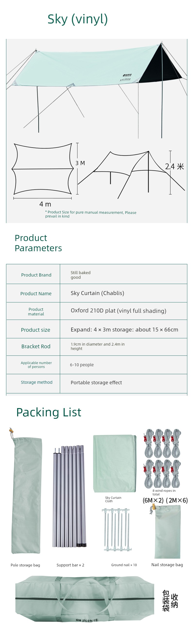The image size is (192, 644).
Task: Select the product size value cell
Action: 124,330
